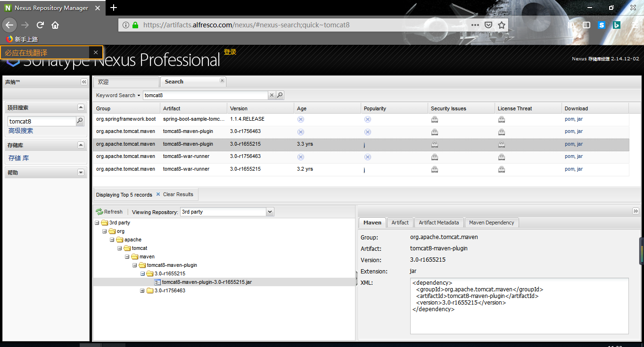Sort results by Version column header
This screenshot has height=347, width=644.
260,108
